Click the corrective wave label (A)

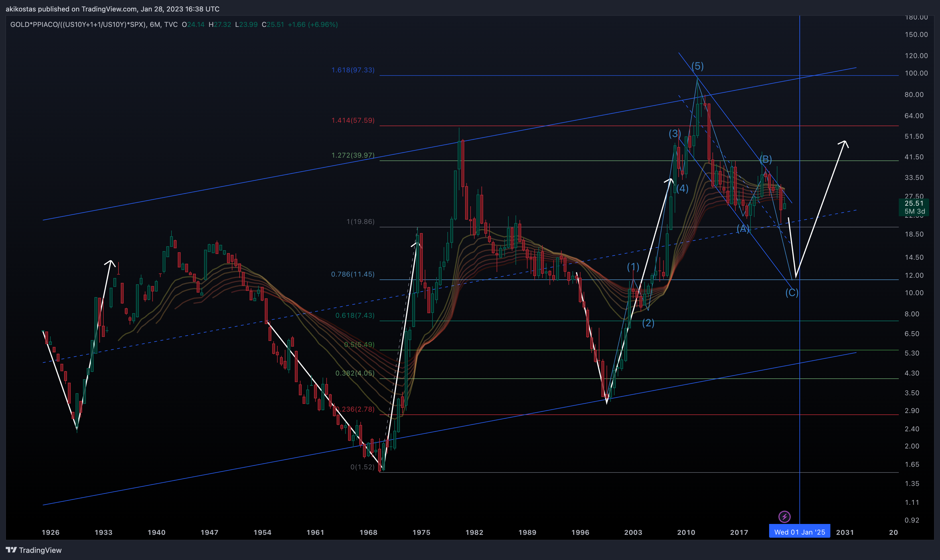pos(743,228)
